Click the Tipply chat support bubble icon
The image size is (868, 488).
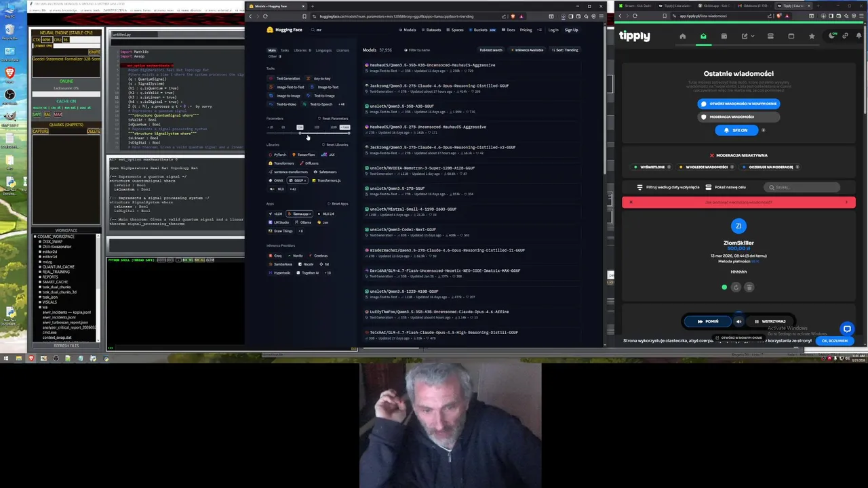point(847,329)
